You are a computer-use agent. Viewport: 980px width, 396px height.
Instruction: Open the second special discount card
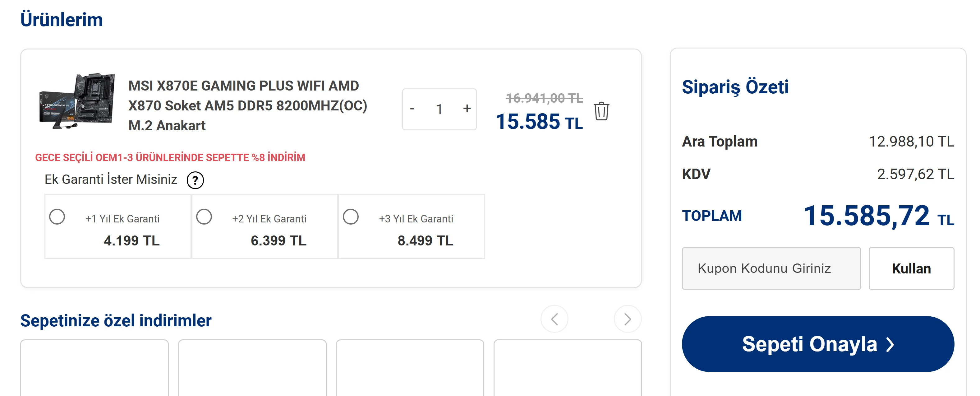(x=252, y=367)
